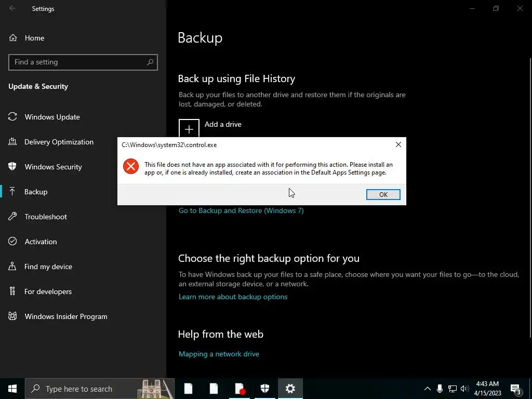
Task: Click the Windows Insider cat icon
Action: 12,316
